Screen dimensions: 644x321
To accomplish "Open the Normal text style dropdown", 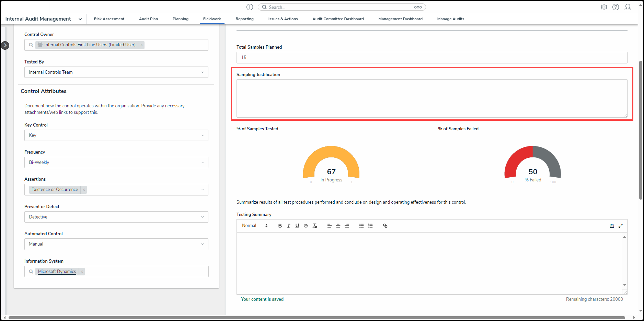I will (x=254, y=226).
